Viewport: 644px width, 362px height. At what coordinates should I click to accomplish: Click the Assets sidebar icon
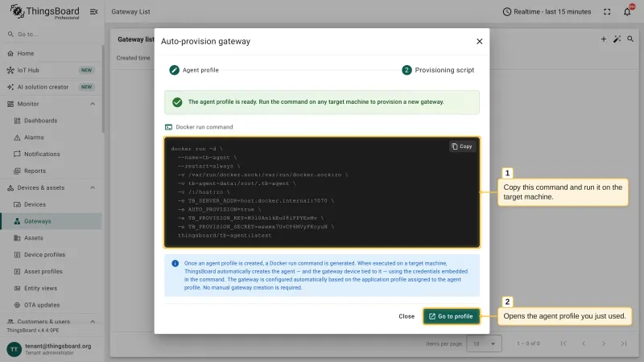[17, 238]
